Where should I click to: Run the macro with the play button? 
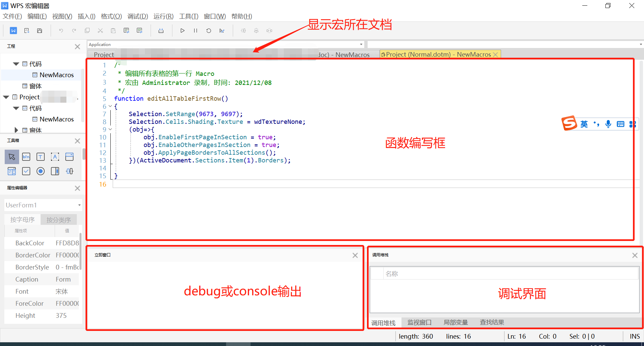pos(182,31)
